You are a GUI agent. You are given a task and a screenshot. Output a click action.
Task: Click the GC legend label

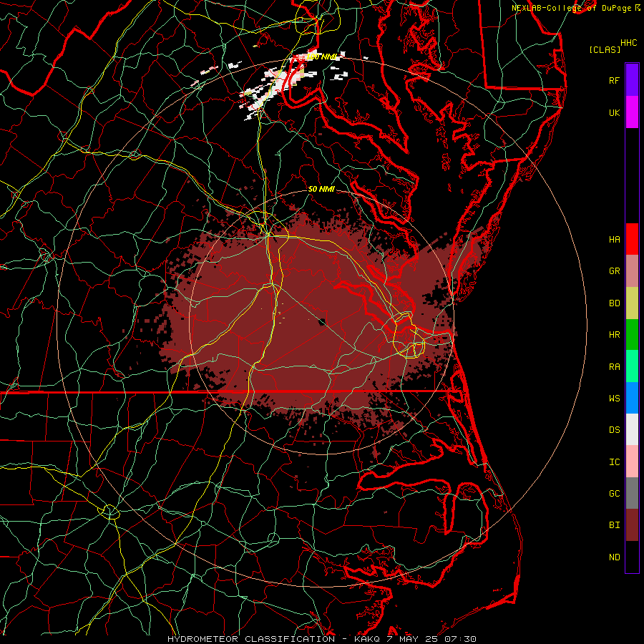(614, 493)
